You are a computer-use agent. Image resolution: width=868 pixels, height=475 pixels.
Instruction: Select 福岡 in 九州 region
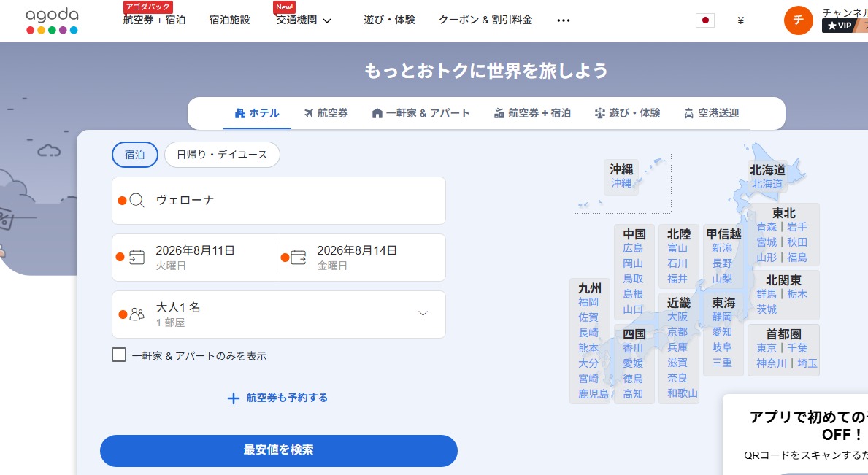[588, 302]
